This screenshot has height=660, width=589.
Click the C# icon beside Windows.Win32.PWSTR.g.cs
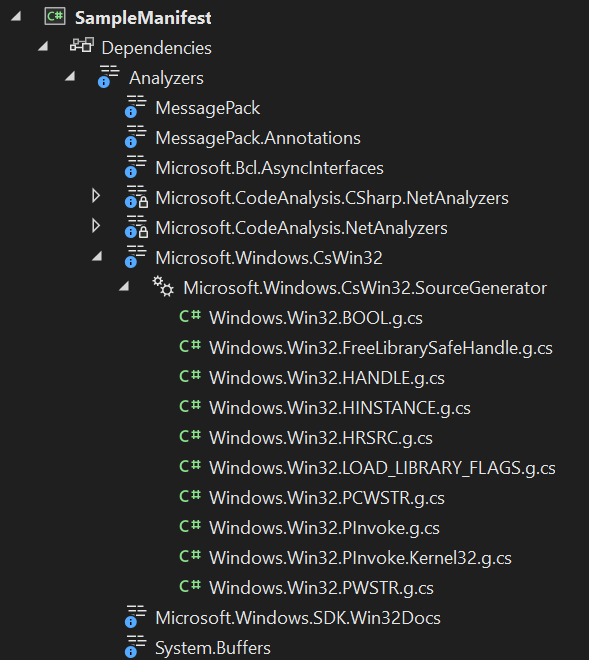190,586
